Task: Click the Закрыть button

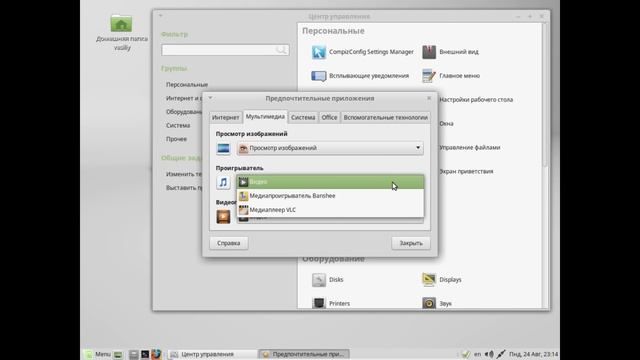Action: [x=411, y=243]
